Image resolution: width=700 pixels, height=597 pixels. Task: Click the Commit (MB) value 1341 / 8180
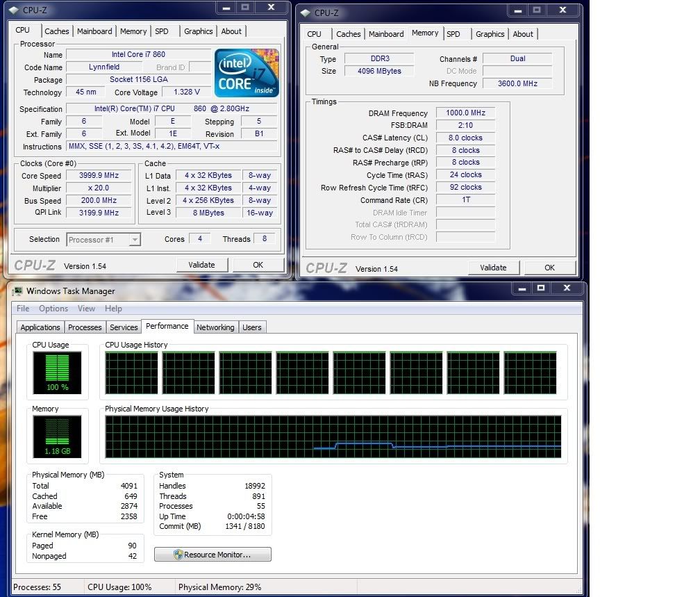pos(244,526)
